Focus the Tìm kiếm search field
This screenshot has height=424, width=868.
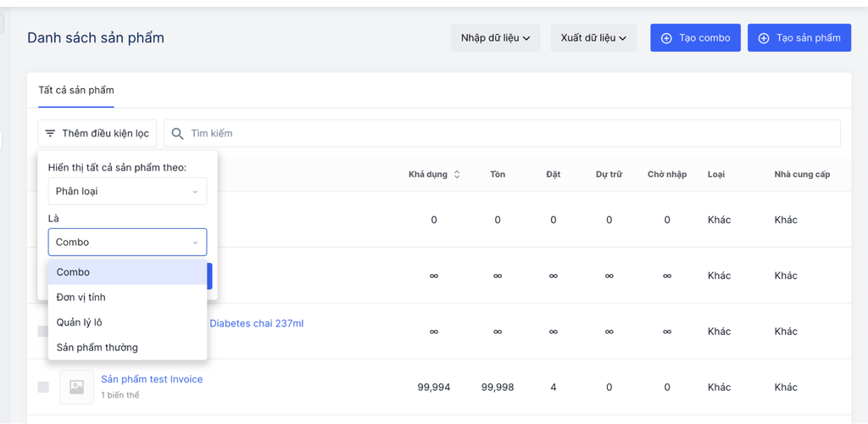tap(509, 133)
